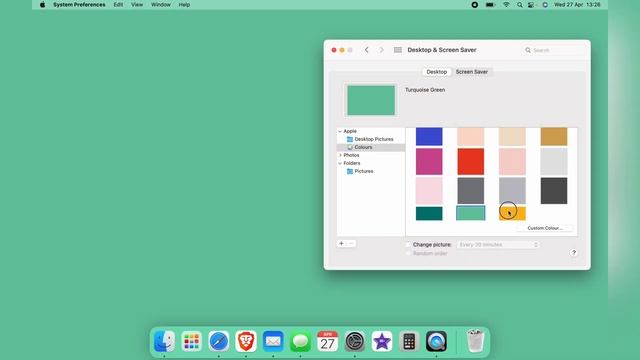The image size is (640, 360).
Task: Open Every 30 minutes dropdown
Action: pos(498,244)
